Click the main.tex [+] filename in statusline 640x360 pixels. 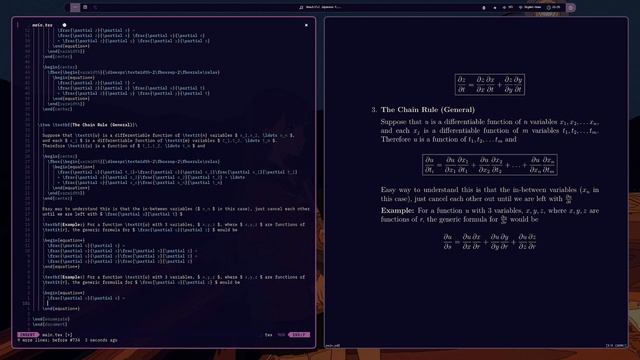57,335
